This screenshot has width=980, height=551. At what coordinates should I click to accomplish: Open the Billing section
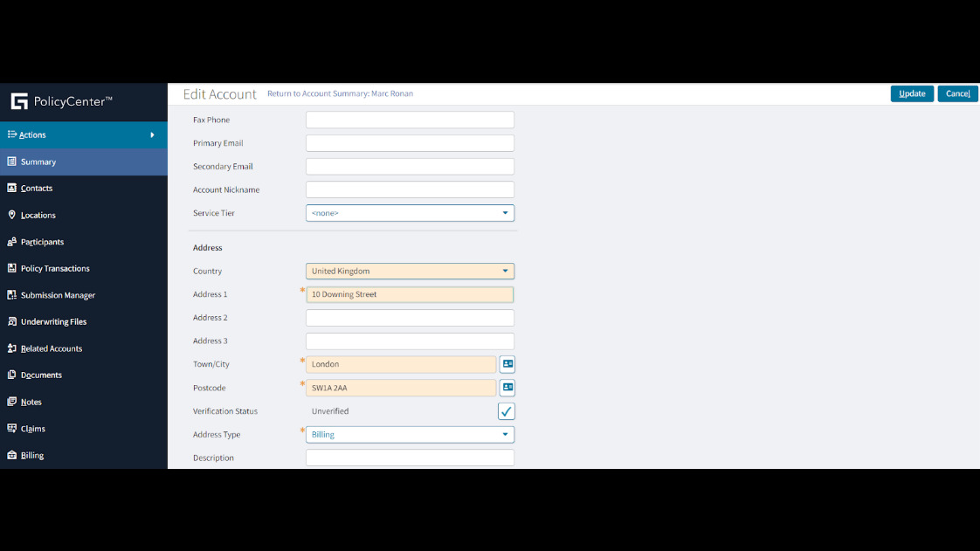31,455
